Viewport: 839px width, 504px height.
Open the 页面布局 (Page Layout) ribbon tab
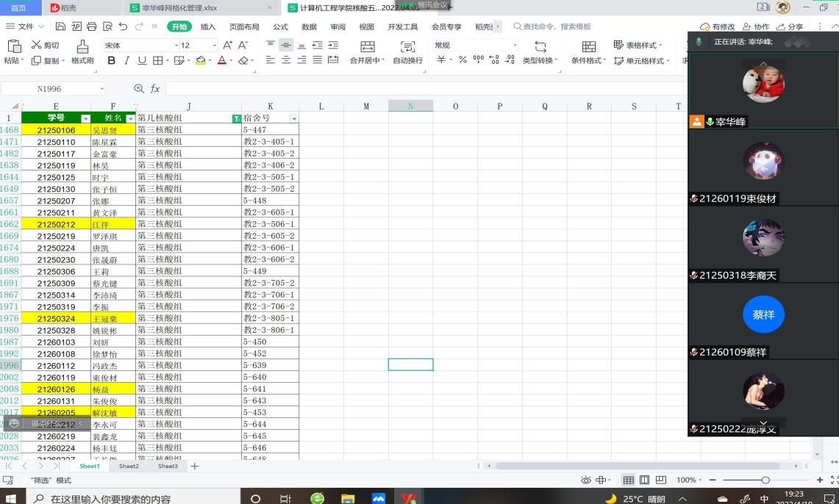click(x=244, y=26)
